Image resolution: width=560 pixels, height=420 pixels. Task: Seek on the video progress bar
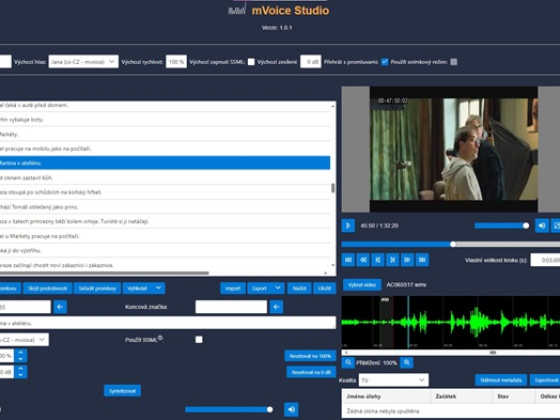tap(451, 245)
